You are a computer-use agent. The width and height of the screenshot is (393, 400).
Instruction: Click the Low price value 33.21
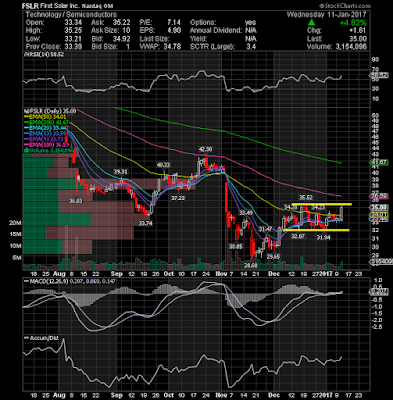(73, 39)
